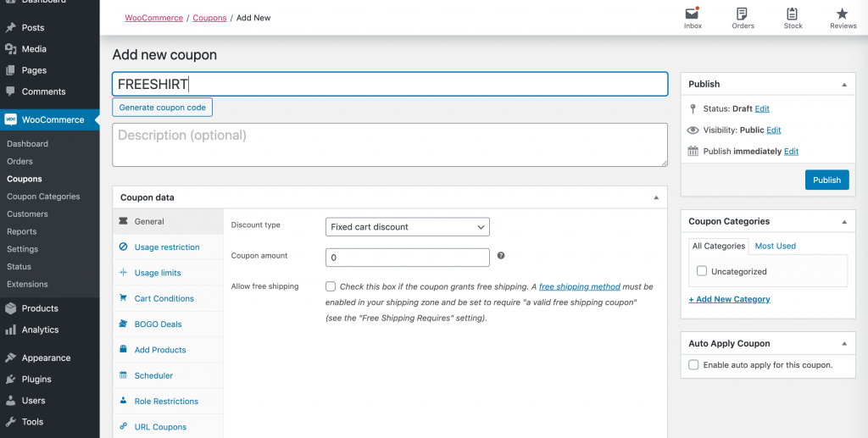The height and width of the screenshot is (438, 868).
Task: Click the blue Publish button
Action: [x=826, y=180]
